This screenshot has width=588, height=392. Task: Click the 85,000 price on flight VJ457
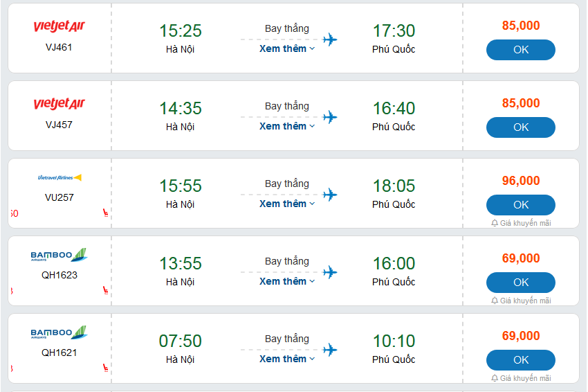click(521, 103)
